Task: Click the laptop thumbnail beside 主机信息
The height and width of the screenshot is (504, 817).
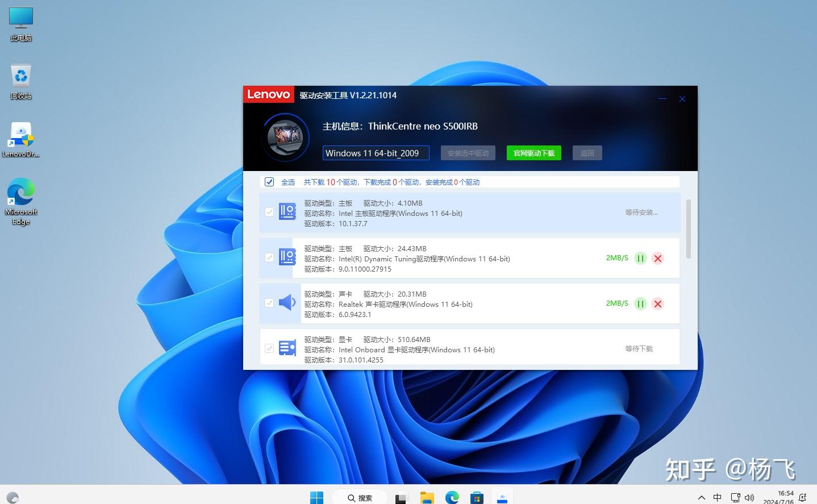Action: click(285, 137)
